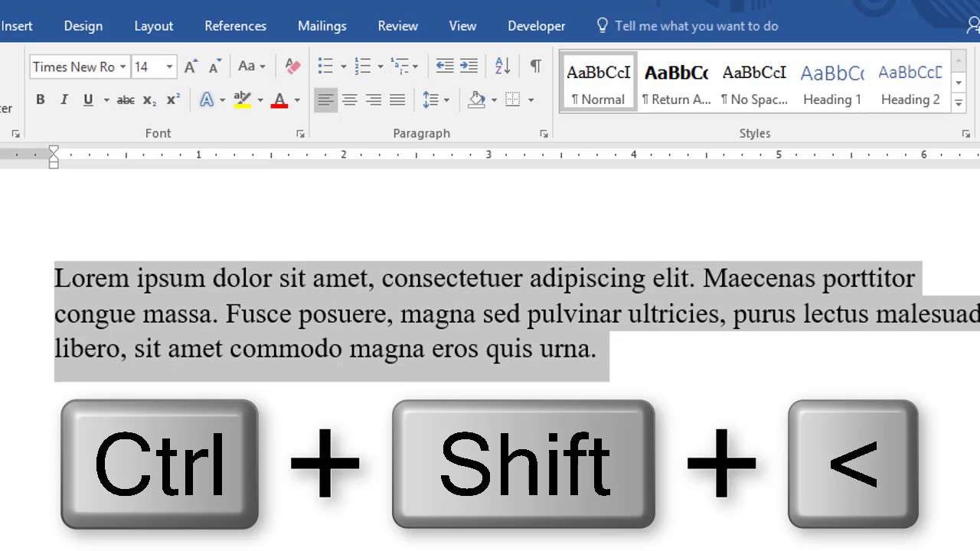Expand shading color options arrow
This screenshot has width=980, height=551.
pos(494,100)
